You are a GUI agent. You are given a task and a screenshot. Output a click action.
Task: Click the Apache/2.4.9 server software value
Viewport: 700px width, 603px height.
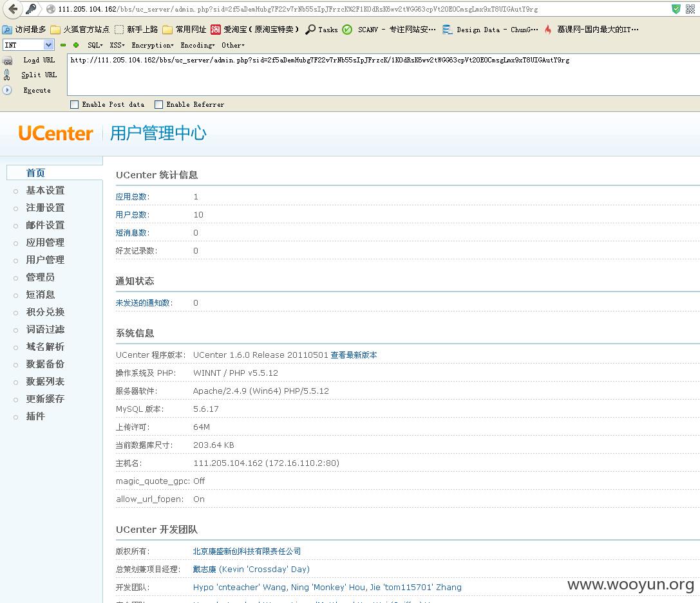[261, 391]
